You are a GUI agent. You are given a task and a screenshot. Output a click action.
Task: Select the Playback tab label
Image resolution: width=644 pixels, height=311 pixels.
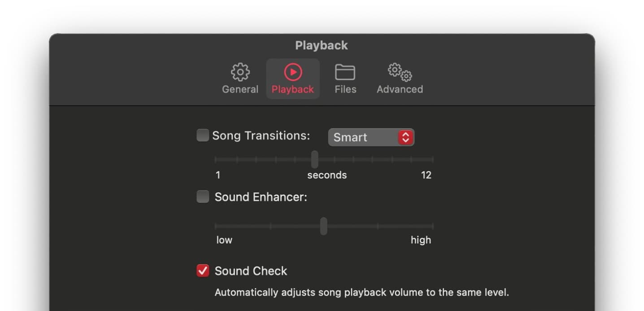click(x=292, y=89)
